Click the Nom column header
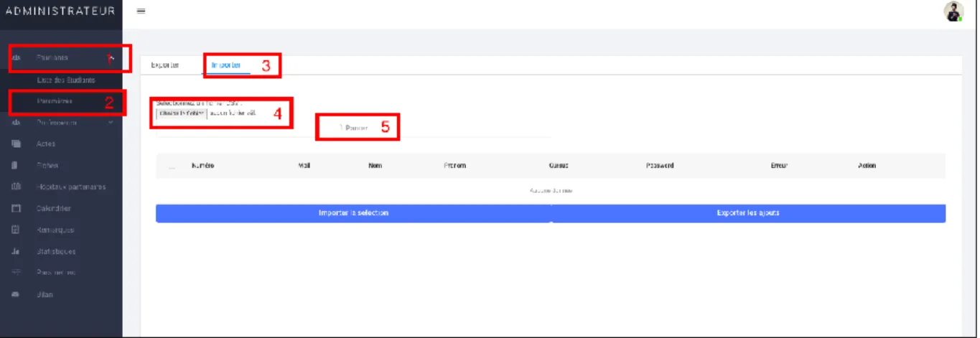This screenshot has height=338, width=980. pos(375,166)
